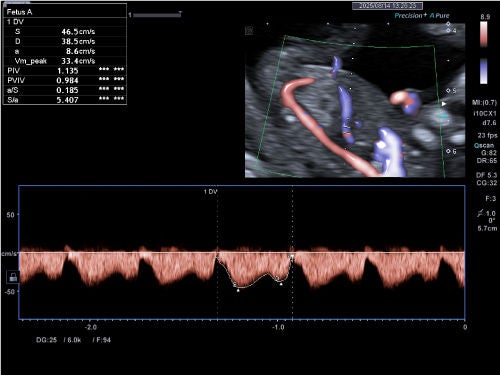Select the PVIV 0.984 row
500x375 pixels.
[x=65, y=80]
